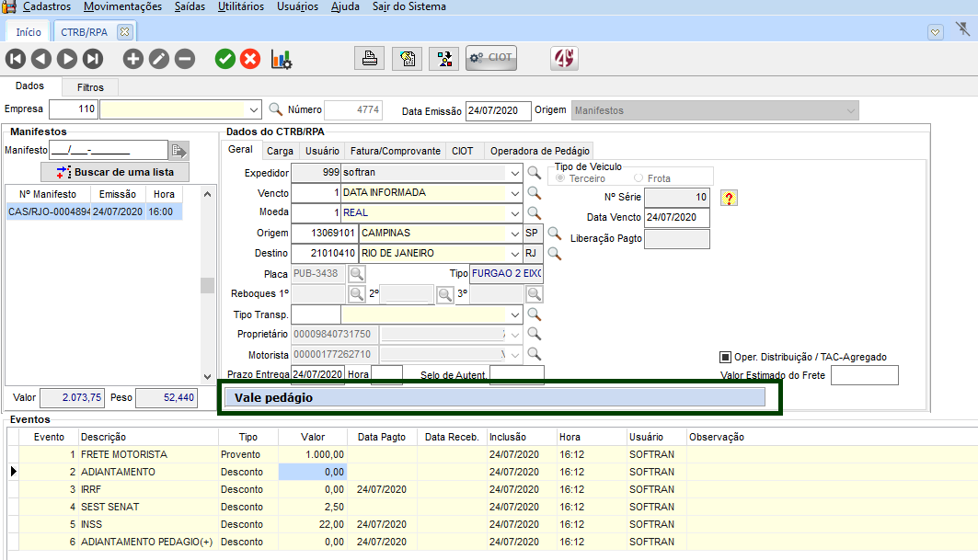Click the red question mark help icon
This screenshot has height=560, width=978.
click(729, 198)
